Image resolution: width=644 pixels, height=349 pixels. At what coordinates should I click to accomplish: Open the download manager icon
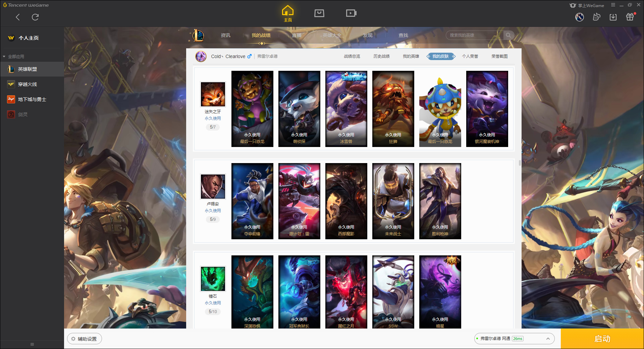(613, 17)
